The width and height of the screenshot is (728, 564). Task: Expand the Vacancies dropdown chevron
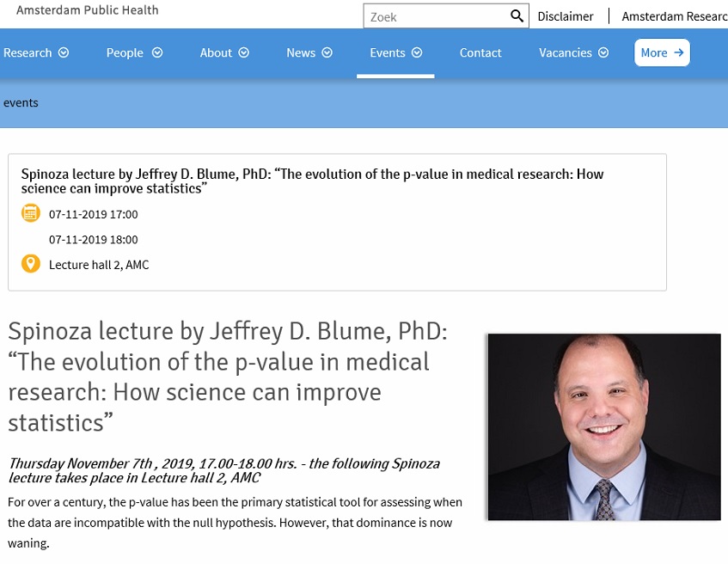tap(603, 52)
